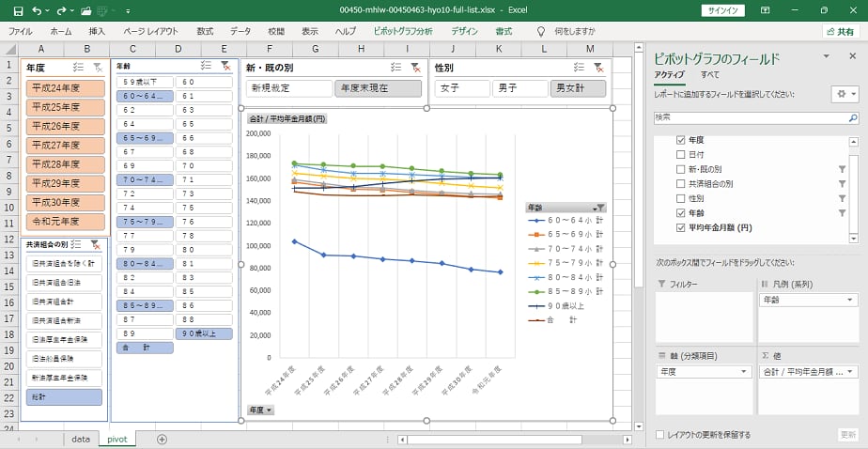Screen dimensions: 868x449
Task: Enable the レイアウトの更新を保留する checkbox
Action: click(659, 435)
